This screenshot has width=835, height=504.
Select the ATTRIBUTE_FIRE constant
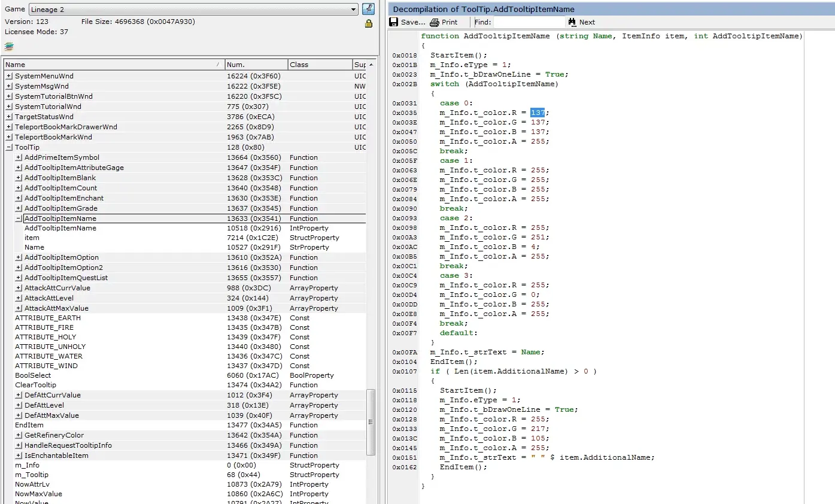(x=185, y=327)
